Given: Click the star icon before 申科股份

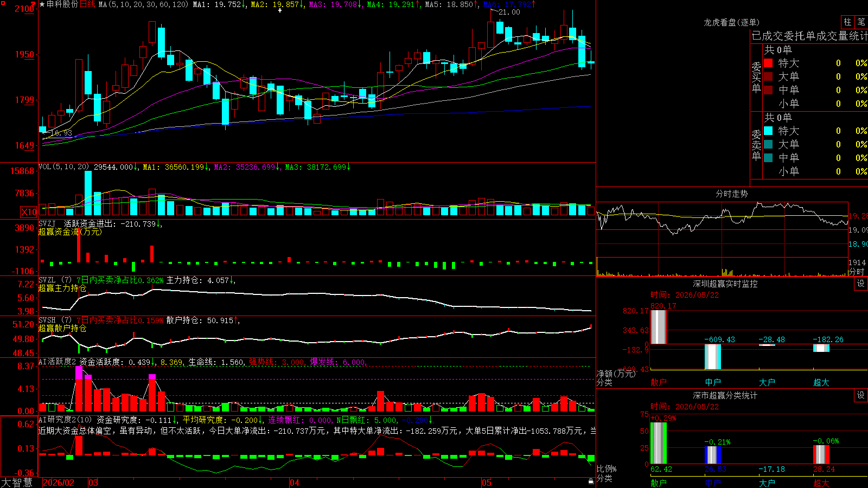Looking at the screenshot, I should (42, 4).
